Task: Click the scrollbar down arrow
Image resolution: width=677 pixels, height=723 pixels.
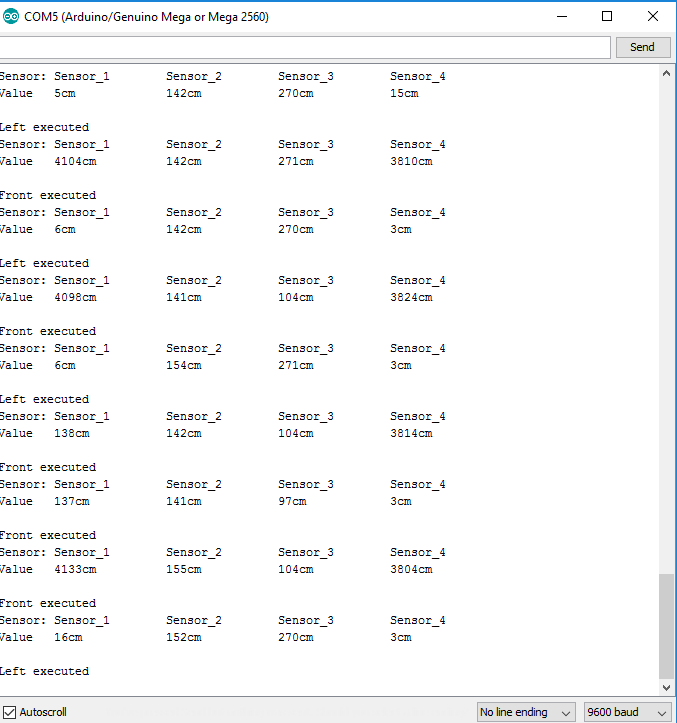Action: (x=666, y=687)
